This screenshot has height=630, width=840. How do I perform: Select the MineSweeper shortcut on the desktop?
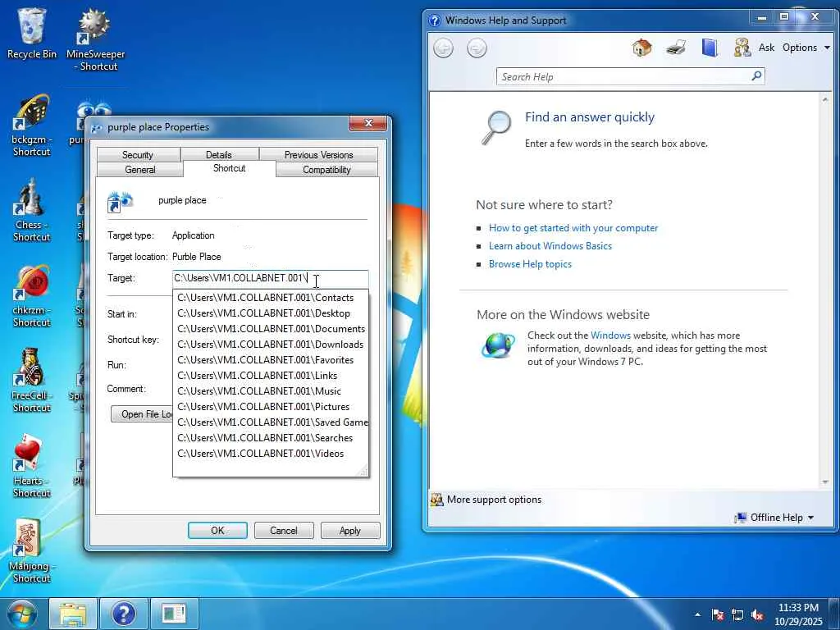click(x=95, y=39)
